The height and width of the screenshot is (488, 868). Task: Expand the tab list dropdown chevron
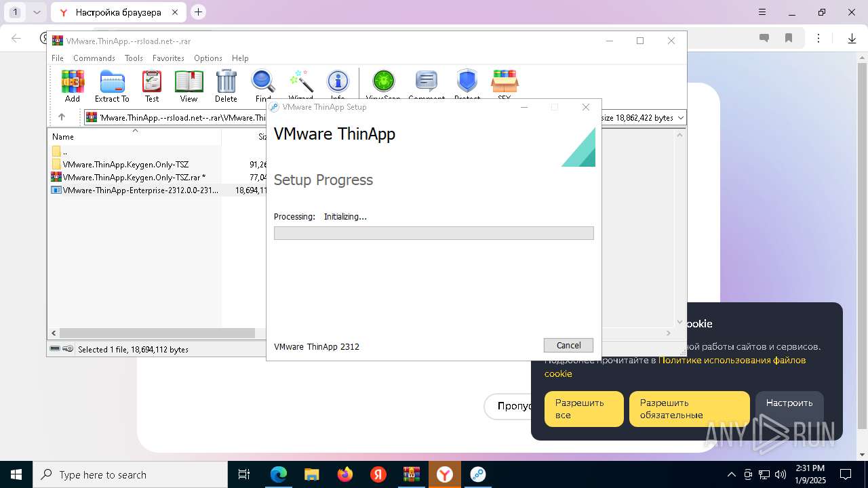37,12
